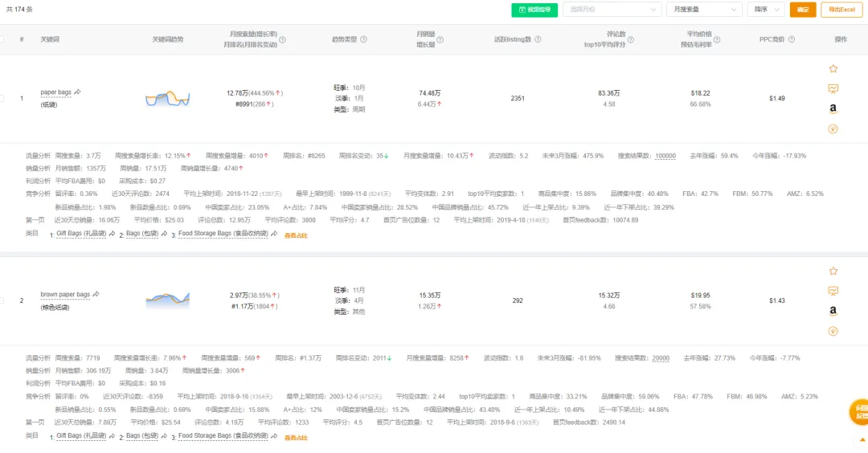Click help icon beside PPC竞价 header
Viewport: 868px width, 453px height.
pos(792,39)
